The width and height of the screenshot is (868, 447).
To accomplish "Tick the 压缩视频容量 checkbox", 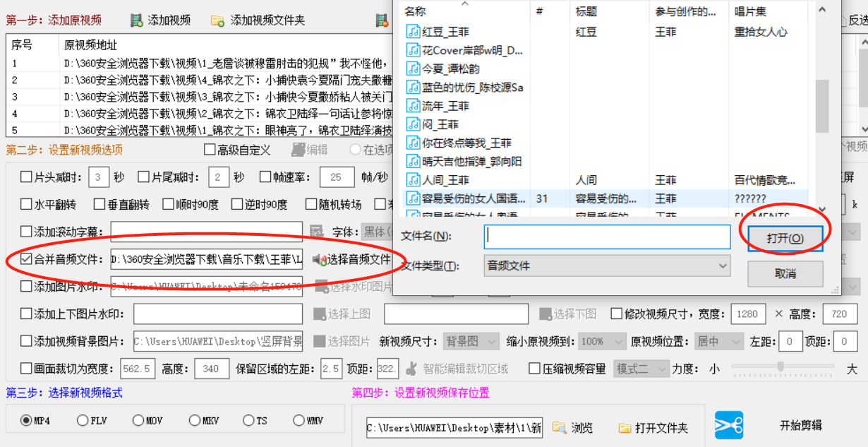I will click(x=535, y=369).
